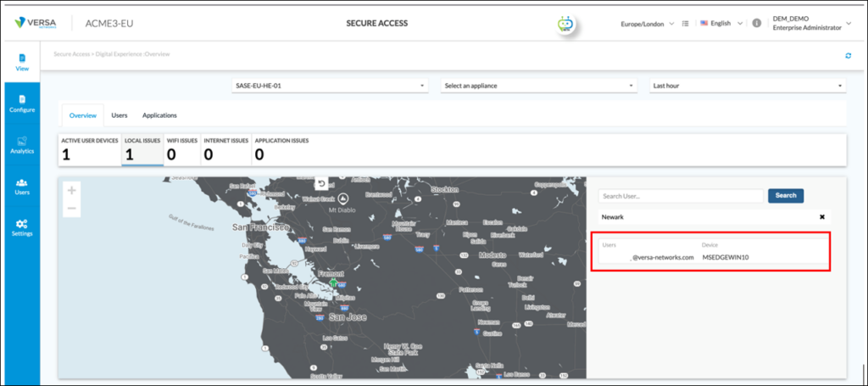Reset the map view
This screenshot has height=386, width=868.
click(x=321, y=183)
